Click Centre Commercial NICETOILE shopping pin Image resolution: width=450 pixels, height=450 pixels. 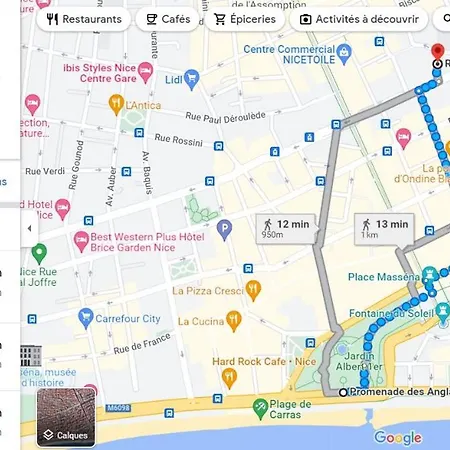344,54
